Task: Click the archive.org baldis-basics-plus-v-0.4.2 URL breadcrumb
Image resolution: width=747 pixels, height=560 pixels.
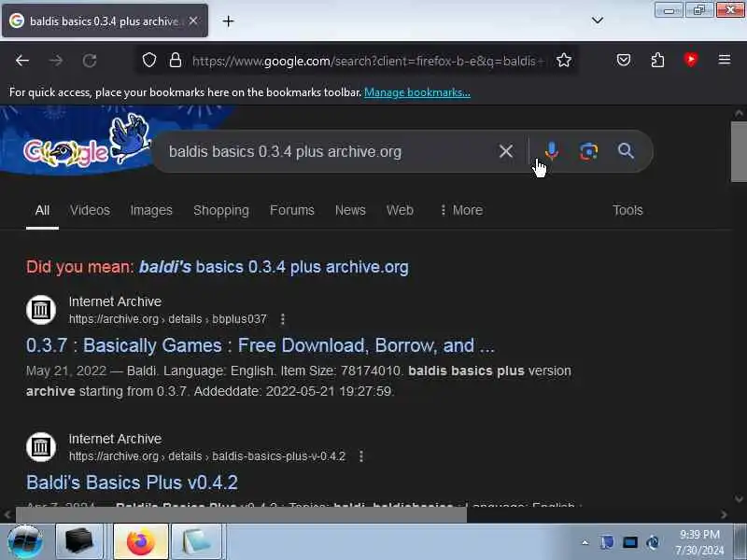Action: tap(207, 456)
